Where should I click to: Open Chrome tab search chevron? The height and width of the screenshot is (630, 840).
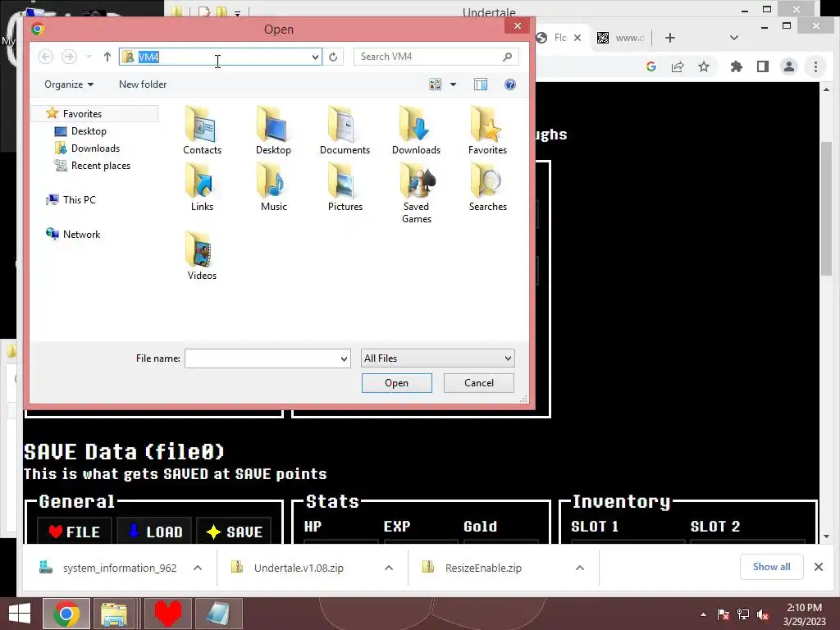pyautogui.click(x=734, y=38)
